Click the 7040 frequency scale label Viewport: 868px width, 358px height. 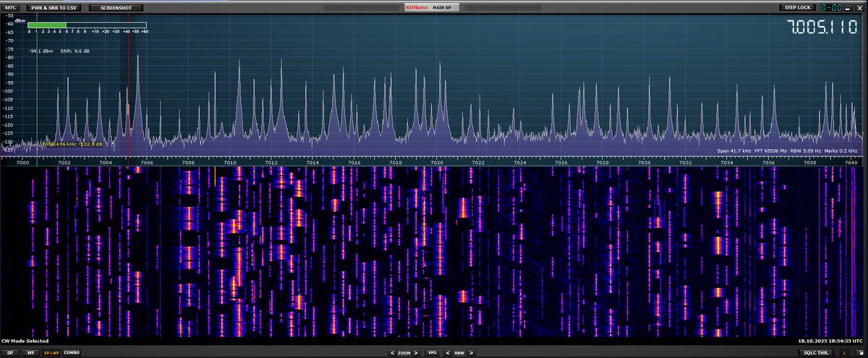(x=851, y=163)
